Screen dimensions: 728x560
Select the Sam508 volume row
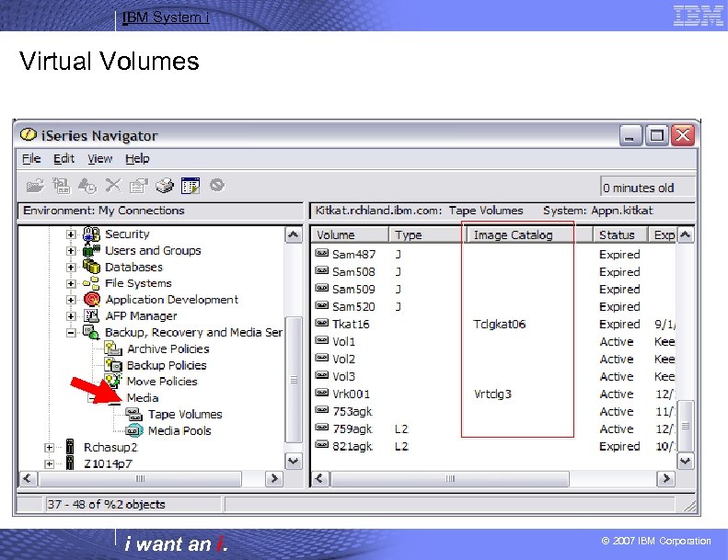(x=493, y=272)
